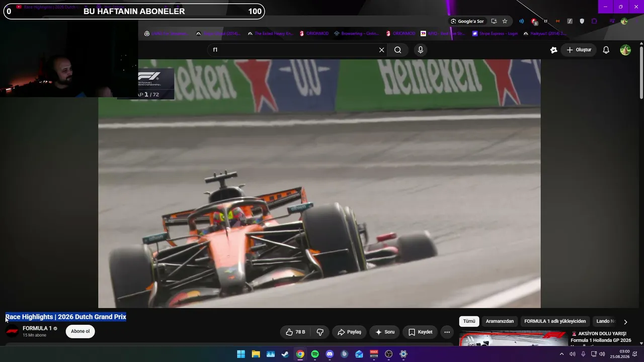Save the video with Kaydet

[x=420, y=332]
